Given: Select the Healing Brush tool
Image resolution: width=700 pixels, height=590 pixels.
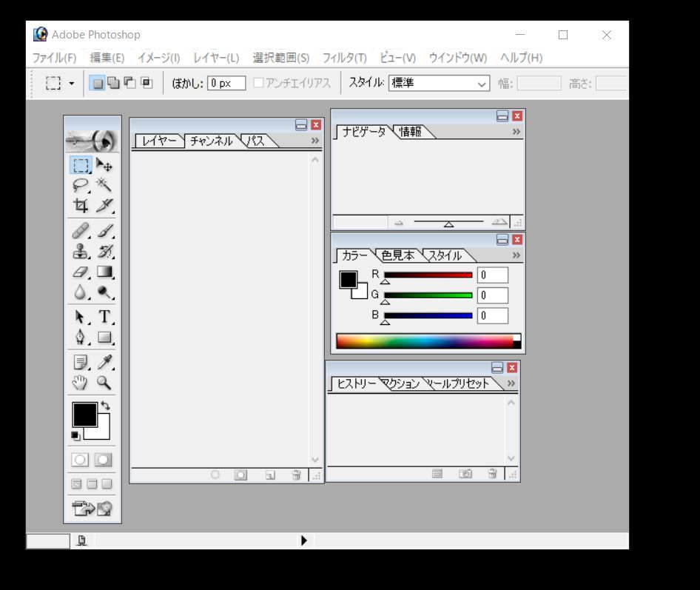Looking at the screenshot, I should point(81,231).
